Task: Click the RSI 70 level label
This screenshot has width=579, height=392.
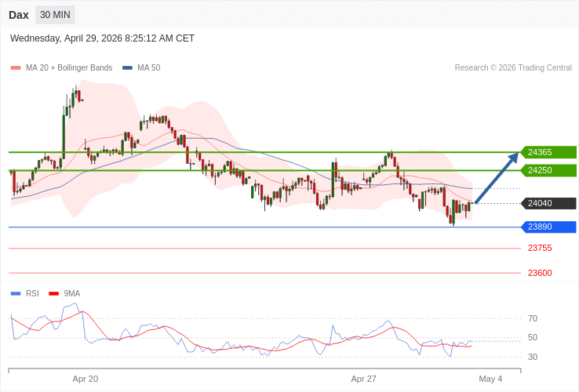Action: click(x=533, y=318)
